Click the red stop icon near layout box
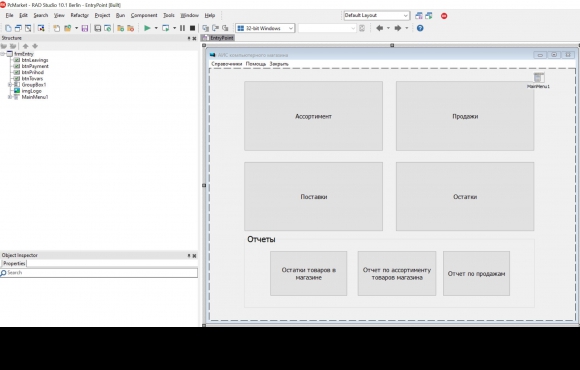The image size is (580, 370). pos(444,16)
